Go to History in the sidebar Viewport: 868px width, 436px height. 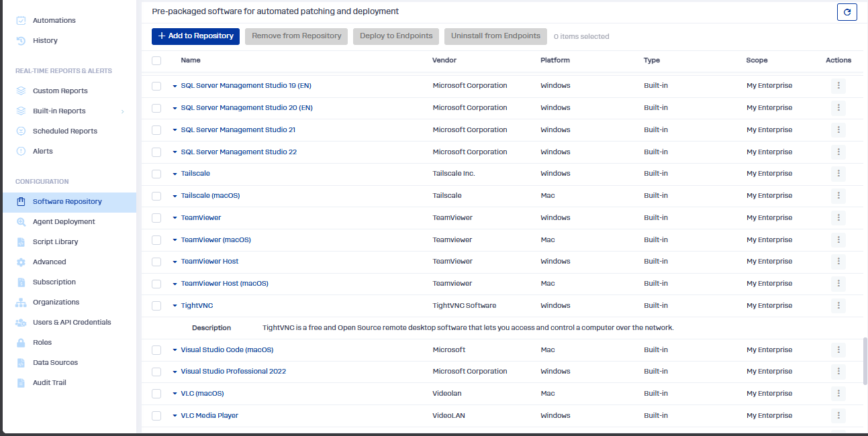[45, 40]
